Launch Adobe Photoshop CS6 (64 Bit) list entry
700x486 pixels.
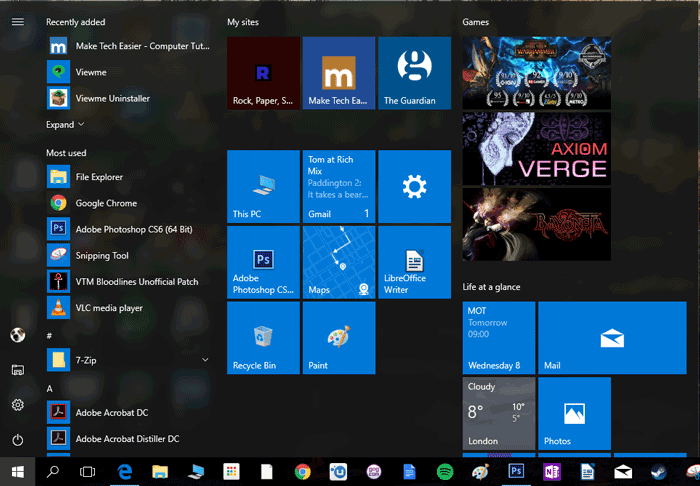pyautogui.click(x=128, y=229)
